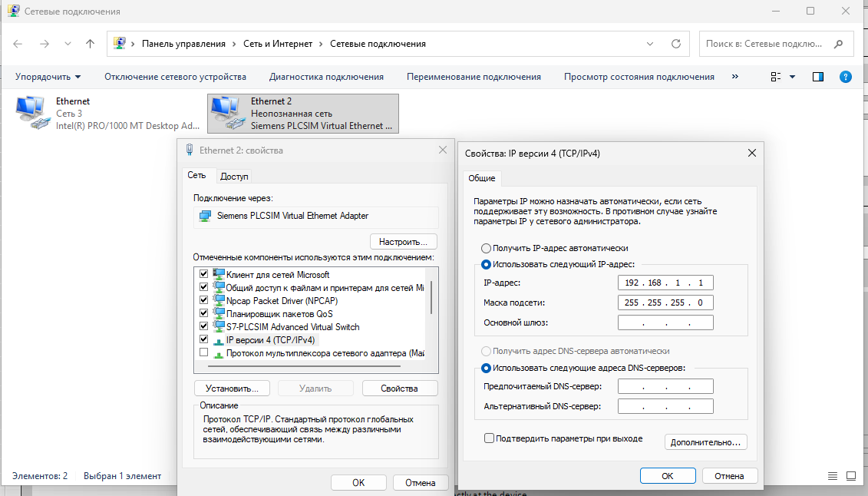
Task: Click the vertical scrollbar in components list
Action: 431,297
